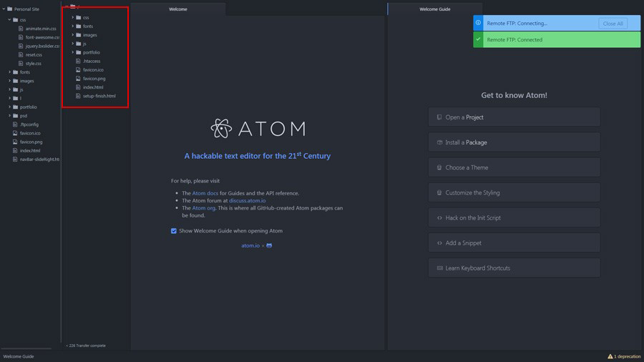Click the css folder icon in project tree
This screenshot has width=644, height=362.
click(x=16, y=20)
